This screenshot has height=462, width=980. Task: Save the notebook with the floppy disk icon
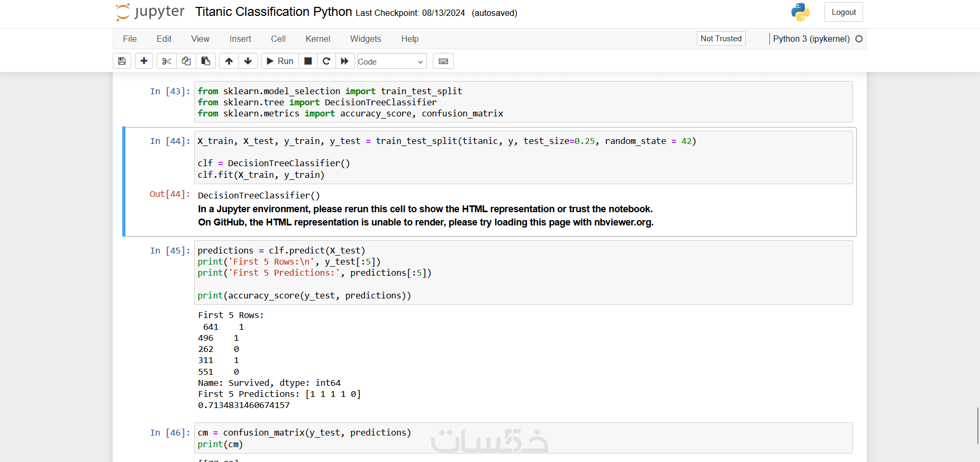(x=122, y=61)
